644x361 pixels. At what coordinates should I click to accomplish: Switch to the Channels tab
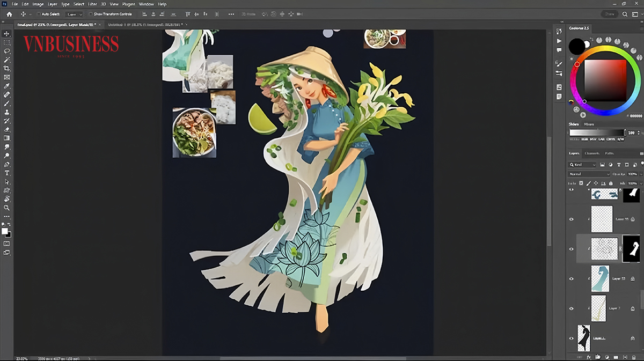tap(592, 153)
